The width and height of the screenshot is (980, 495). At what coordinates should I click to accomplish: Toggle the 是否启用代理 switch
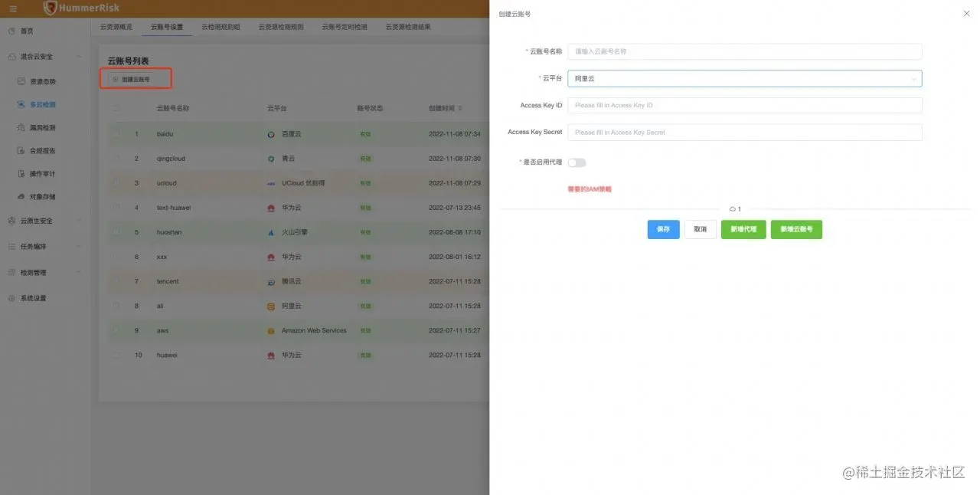click(x=577, y=162)
